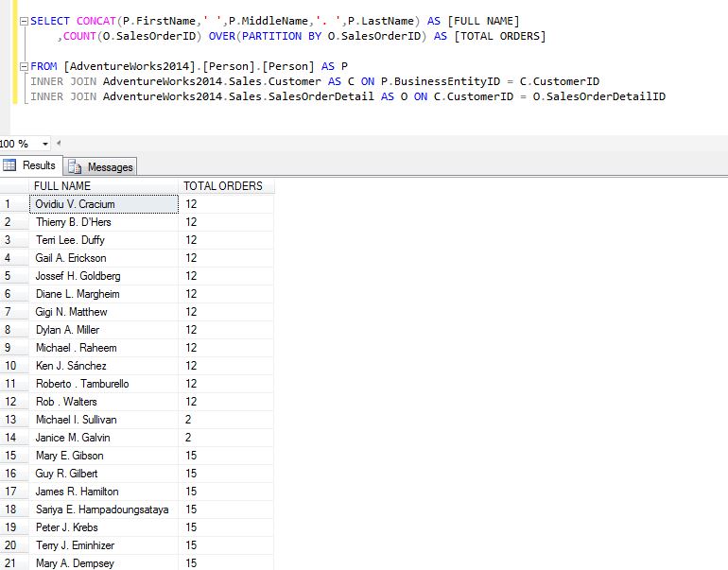Select row header number 21
This screenshot has height=570, width=728.
pos(14,563)
